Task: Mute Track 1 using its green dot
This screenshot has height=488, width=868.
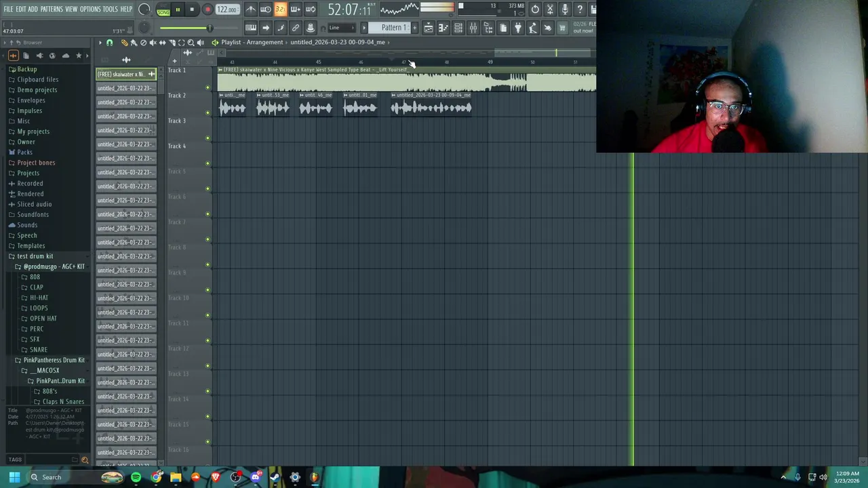Action: click(208, 87)
